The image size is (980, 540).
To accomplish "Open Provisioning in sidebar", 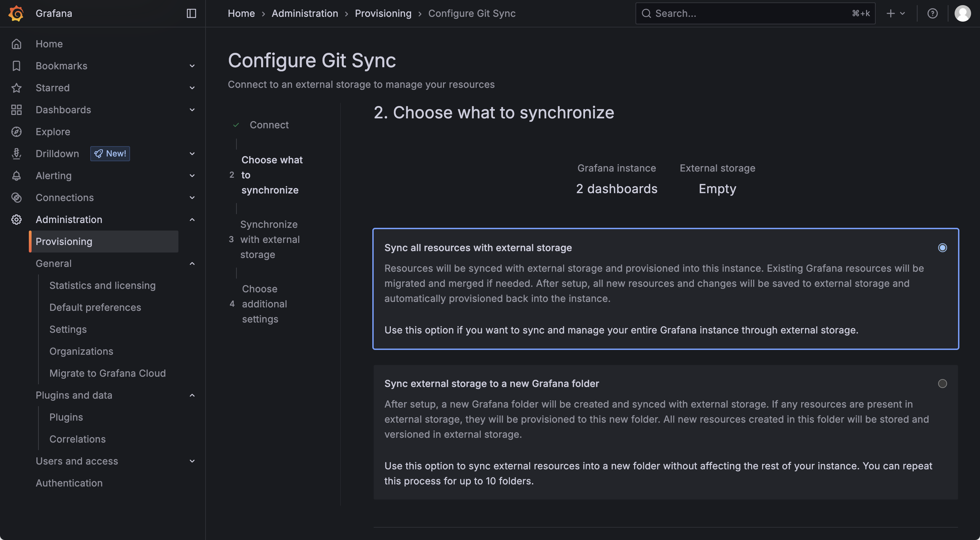I will click(104, 242).
